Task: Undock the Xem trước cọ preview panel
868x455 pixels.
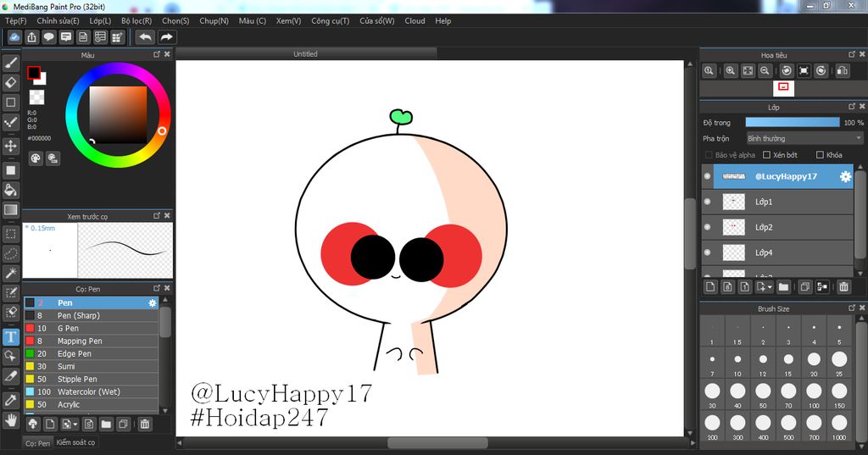Action: click(157, 215)
